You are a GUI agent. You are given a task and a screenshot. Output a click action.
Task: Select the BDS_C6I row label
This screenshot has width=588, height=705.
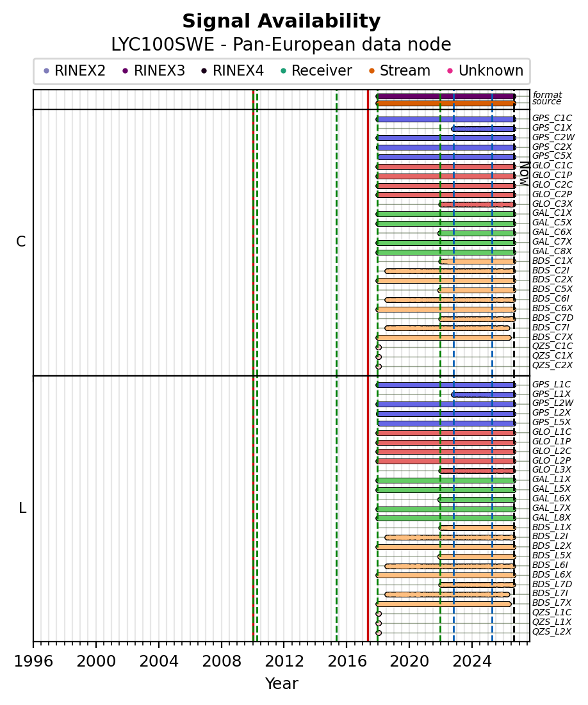pos(551,298)
